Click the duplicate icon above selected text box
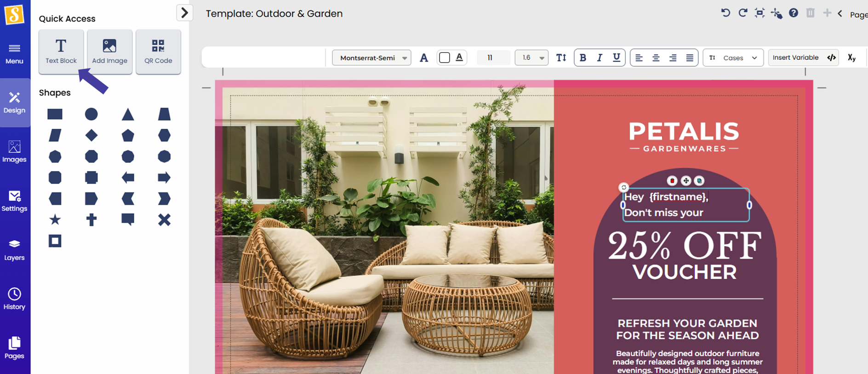Viewport: 868px width, 374px height. [699, 181]
